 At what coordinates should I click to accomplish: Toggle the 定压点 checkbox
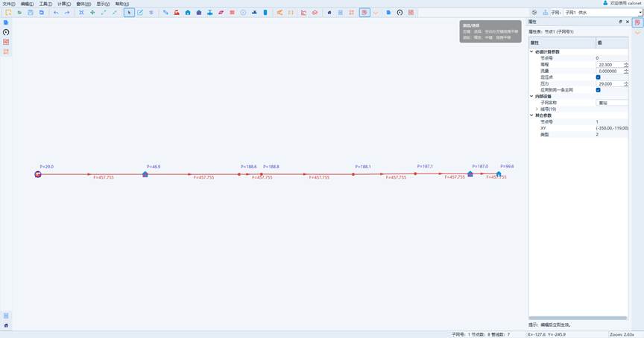click(x=598, y=77)
